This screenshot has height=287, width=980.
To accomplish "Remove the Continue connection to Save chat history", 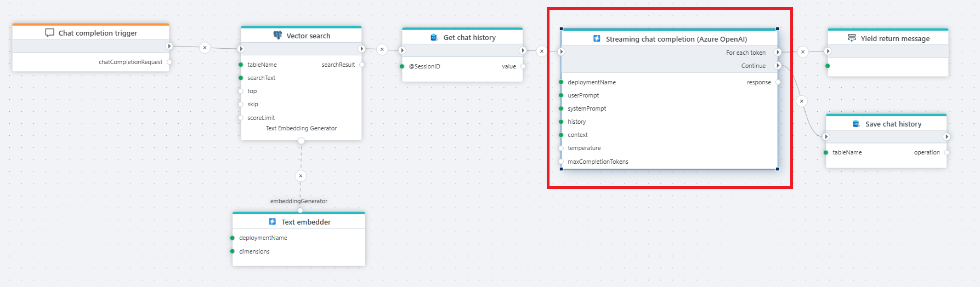I will coord(802,101).
